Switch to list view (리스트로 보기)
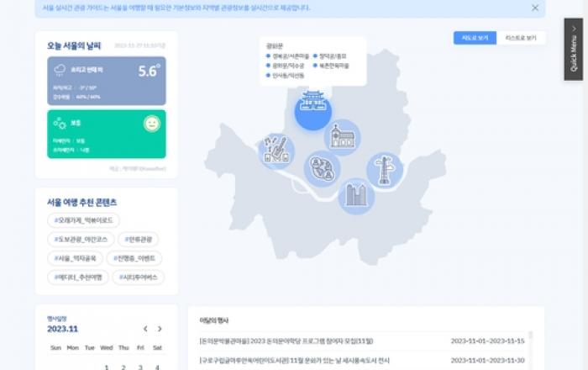This screenshot has height=370, width=588. point(521,38)
